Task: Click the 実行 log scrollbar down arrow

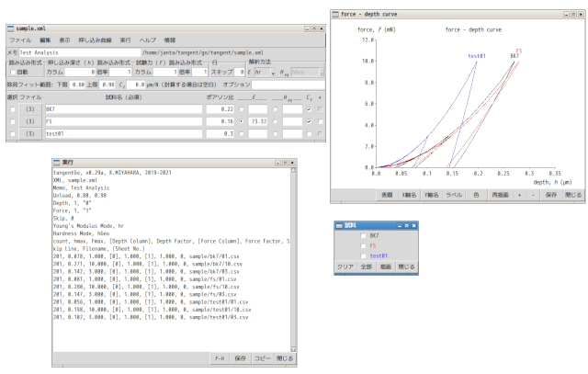Action: (x=294, y=349)
